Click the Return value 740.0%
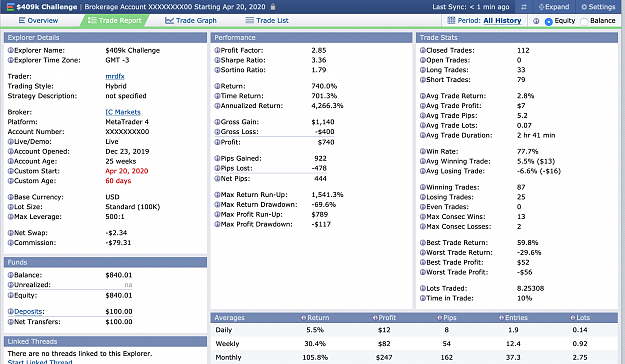 (x=324, y=86)
